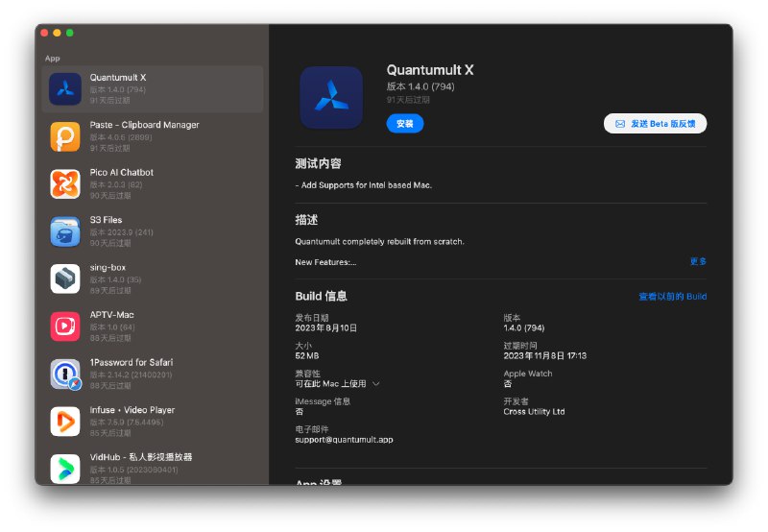This screenshot has width=768, height=532.
Task: Click the Quantumult X sidebar app icon
Action: pyautogui.click(x=65, y=89)
